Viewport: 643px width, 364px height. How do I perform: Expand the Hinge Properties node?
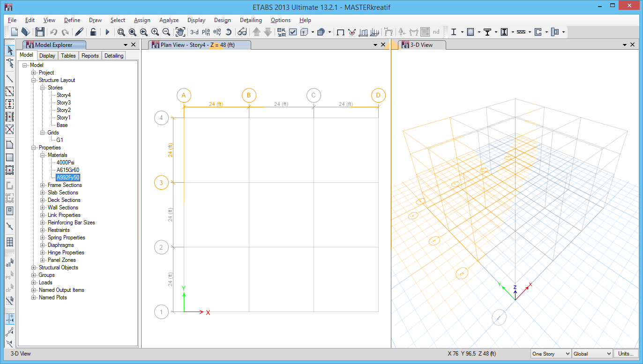pos(43,253)
